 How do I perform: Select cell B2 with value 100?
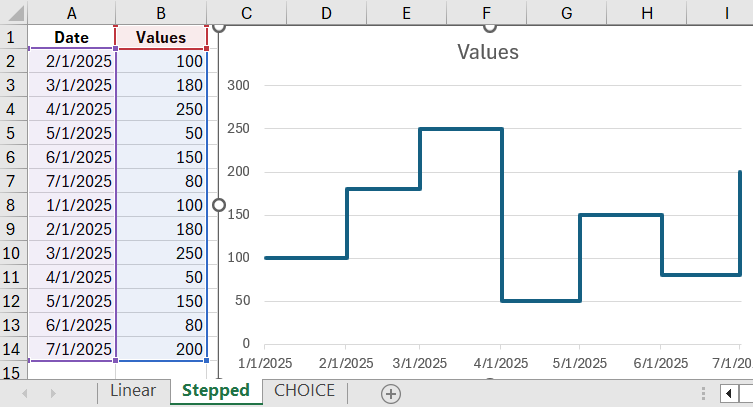[161, 61]
